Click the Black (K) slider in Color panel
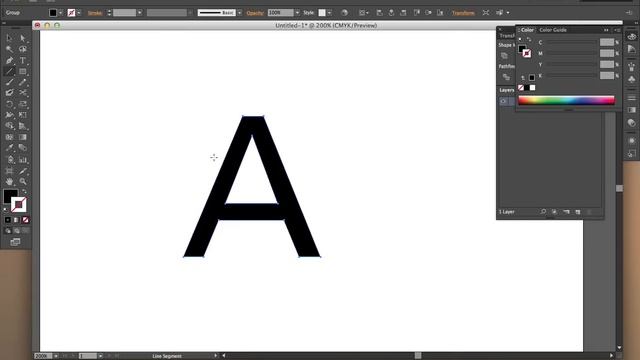 tap(571, 76)
